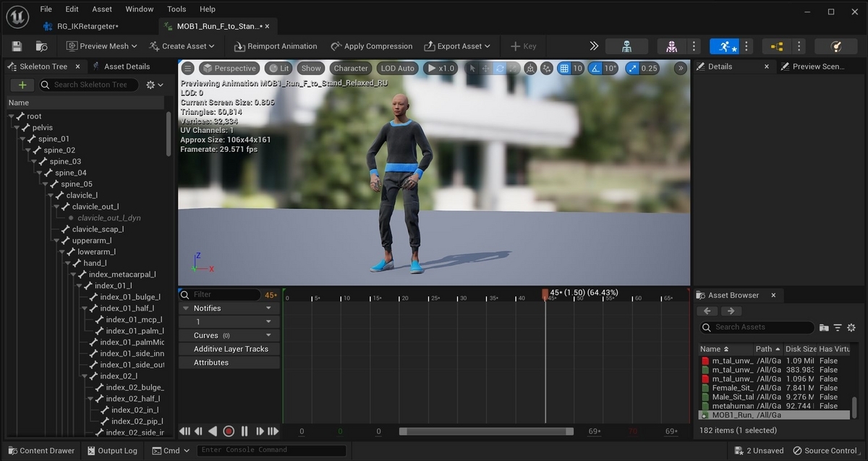Open the Asset Browser settings gear
Viewport: 868px width, 461px height.
[x=851, y=327]
